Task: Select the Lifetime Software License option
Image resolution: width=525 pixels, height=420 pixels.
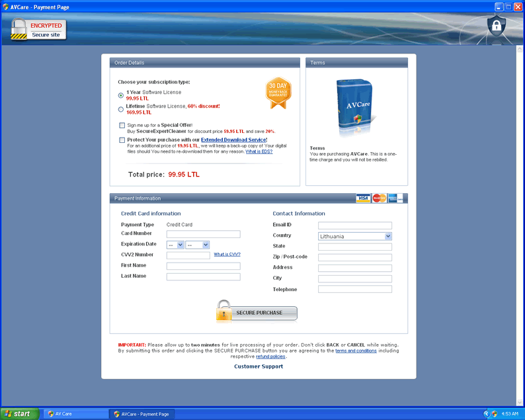Action: pos(121,109)
